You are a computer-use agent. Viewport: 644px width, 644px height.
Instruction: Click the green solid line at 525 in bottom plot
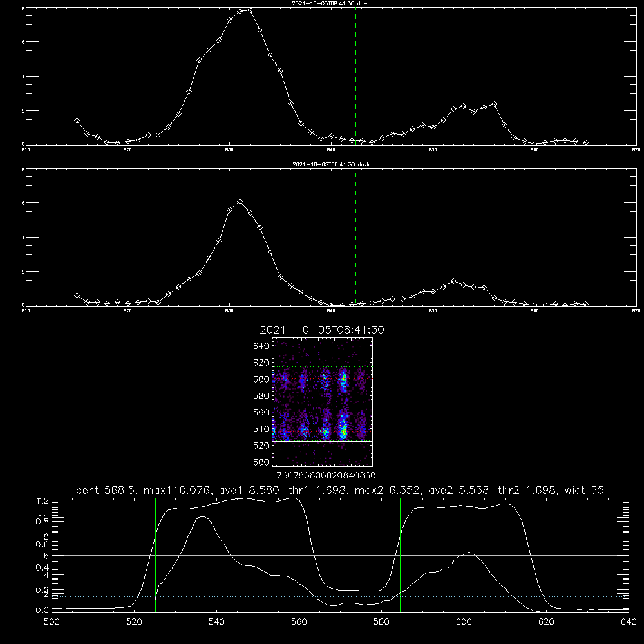point(155,554)
